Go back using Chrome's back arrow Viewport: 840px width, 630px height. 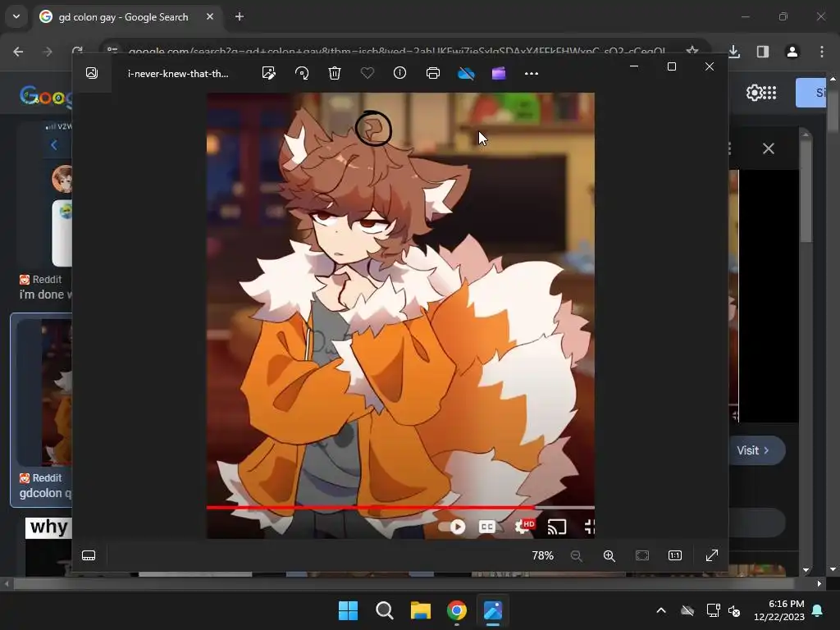point(18,52)
